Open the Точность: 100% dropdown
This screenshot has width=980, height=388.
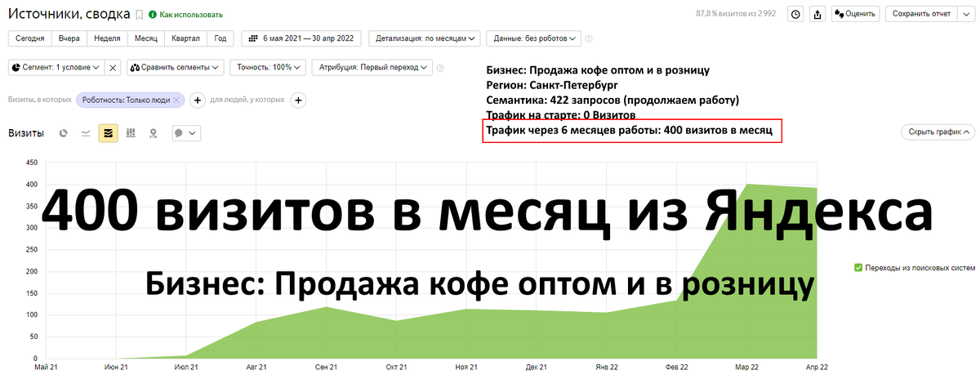[268, 68]
